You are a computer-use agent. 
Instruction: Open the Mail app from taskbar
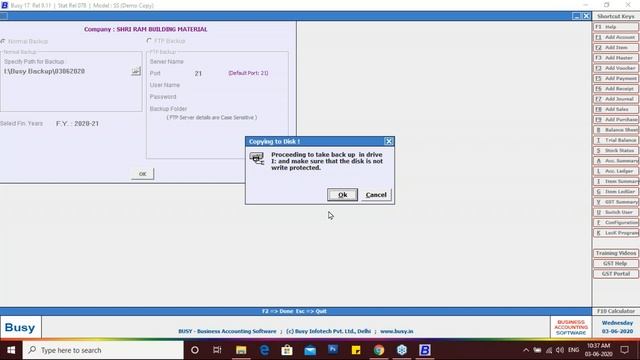coord(310,350)
